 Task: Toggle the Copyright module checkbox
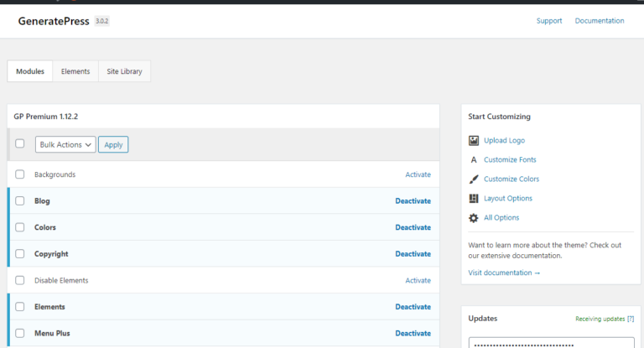(20, 254)
